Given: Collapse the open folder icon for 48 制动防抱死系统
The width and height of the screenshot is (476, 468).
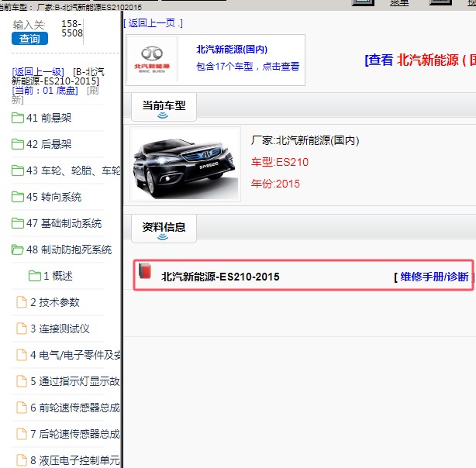Looking at the screenshot, I should click(18, 249).
